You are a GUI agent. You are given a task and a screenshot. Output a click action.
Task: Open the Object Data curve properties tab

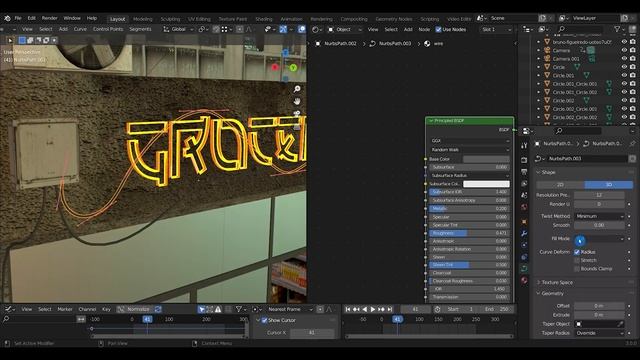point(524,269)
